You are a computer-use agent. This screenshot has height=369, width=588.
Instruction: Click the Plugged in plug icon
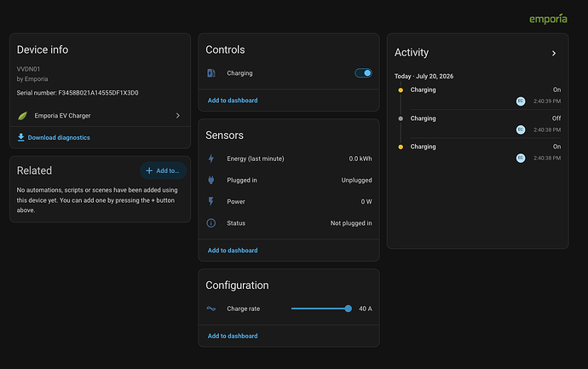pyautogui.click(x=211, y=180)
